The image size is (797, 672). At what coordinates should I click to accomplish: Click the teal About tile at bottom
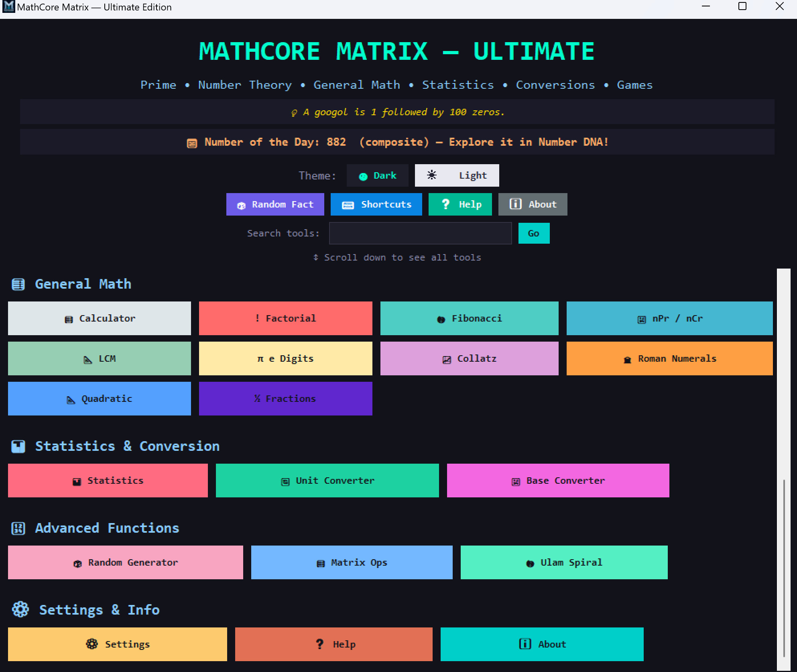click(x=542, y=644)
